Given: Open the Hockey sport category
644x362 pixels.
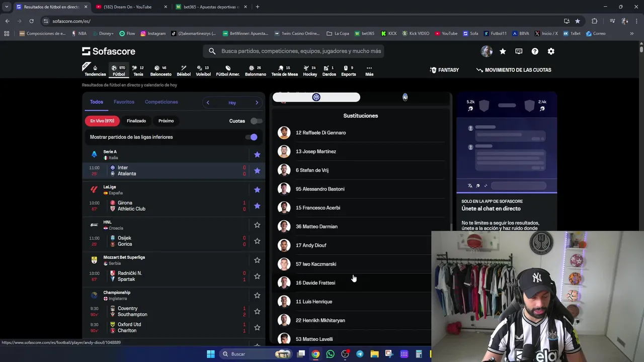Looking at the screenshot, I should pos(310,70).
